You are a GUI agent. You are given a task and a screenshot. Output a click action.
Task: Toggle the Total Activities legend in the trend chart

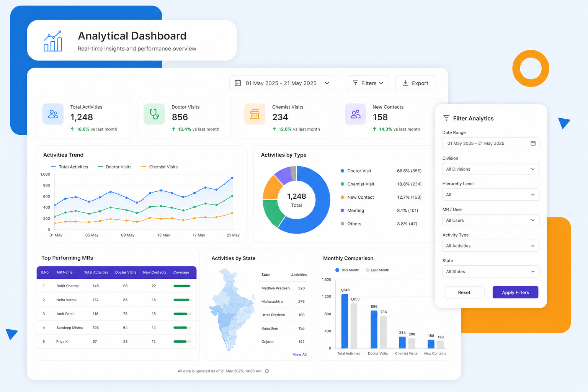pos(70,167)
